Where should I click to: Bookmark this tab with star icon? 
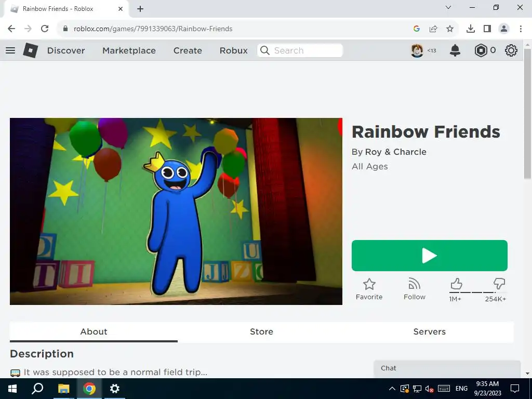[x=450, y=29]
